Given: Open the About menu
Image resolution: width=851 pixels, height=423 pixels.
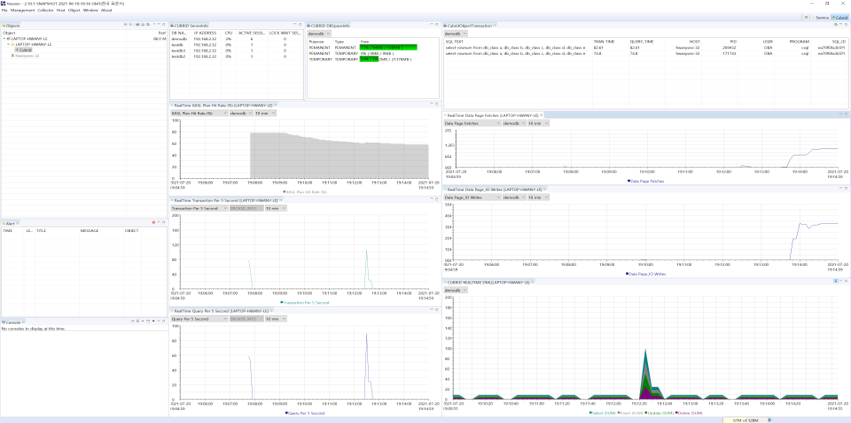Looking at the screenshot, I should click(x=106, y=10).
